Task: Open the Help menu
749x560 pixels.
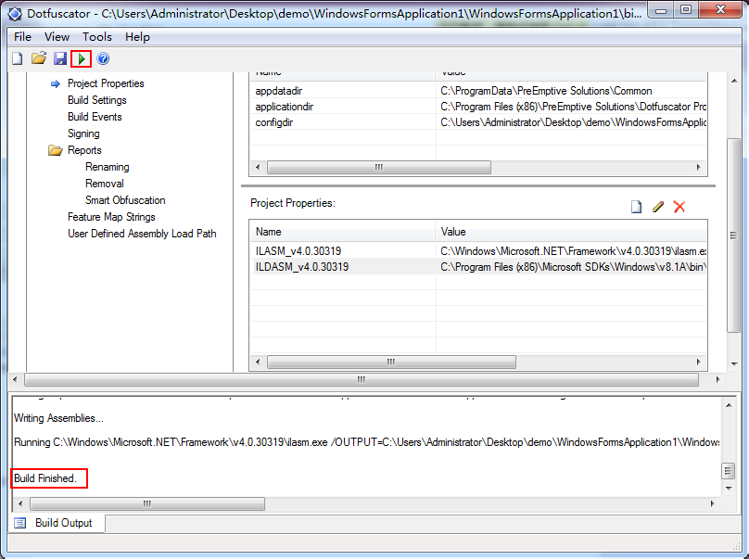Action: [137, 37]
